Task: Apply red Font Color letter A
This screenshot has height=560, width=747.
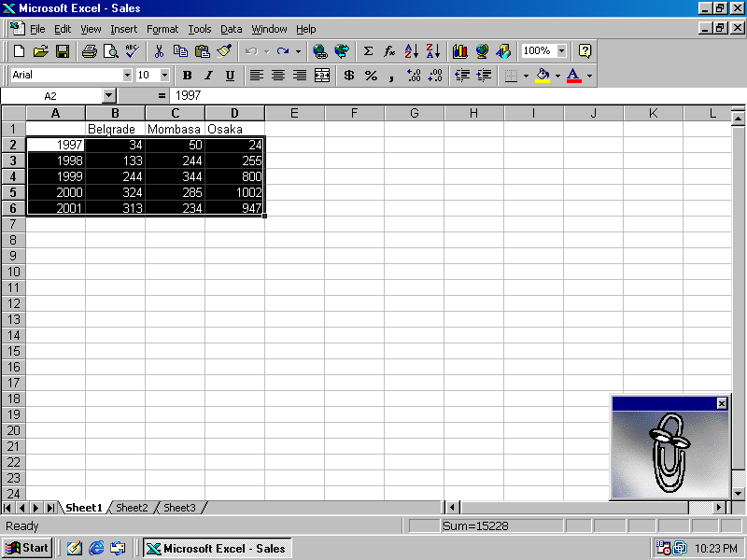Action: 574,76
